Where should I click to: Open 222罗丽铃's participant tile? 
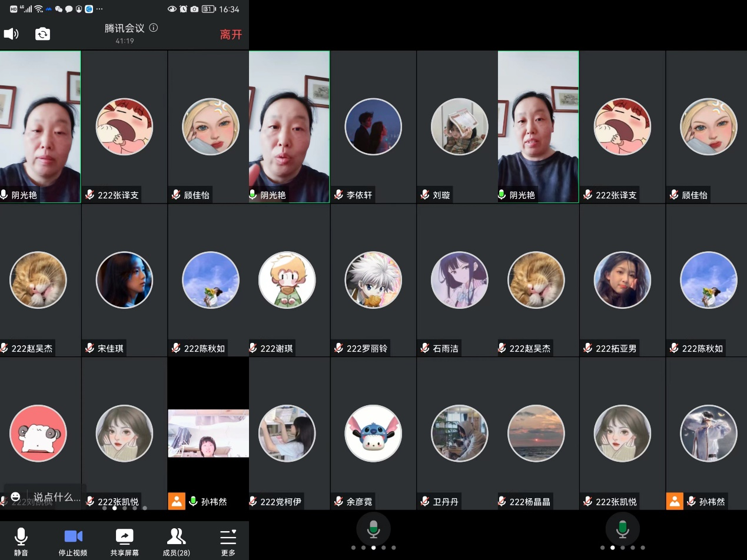tap(373, 280)
